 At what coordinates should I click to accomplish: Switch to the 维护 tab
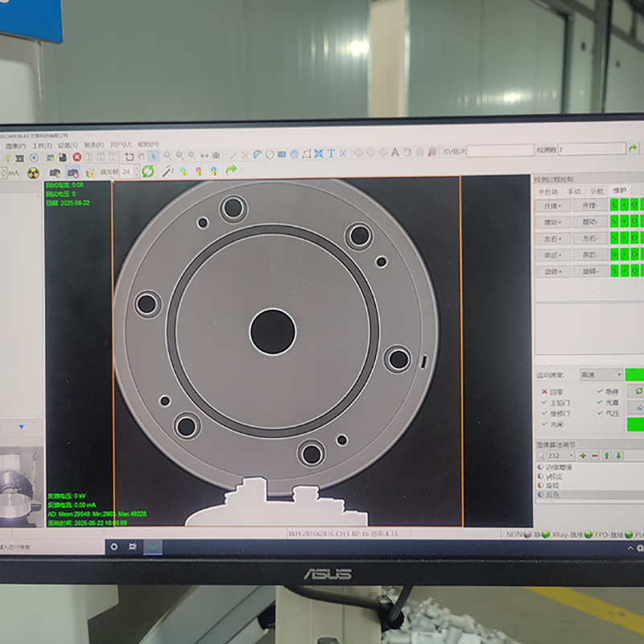[x=619, y=190]
